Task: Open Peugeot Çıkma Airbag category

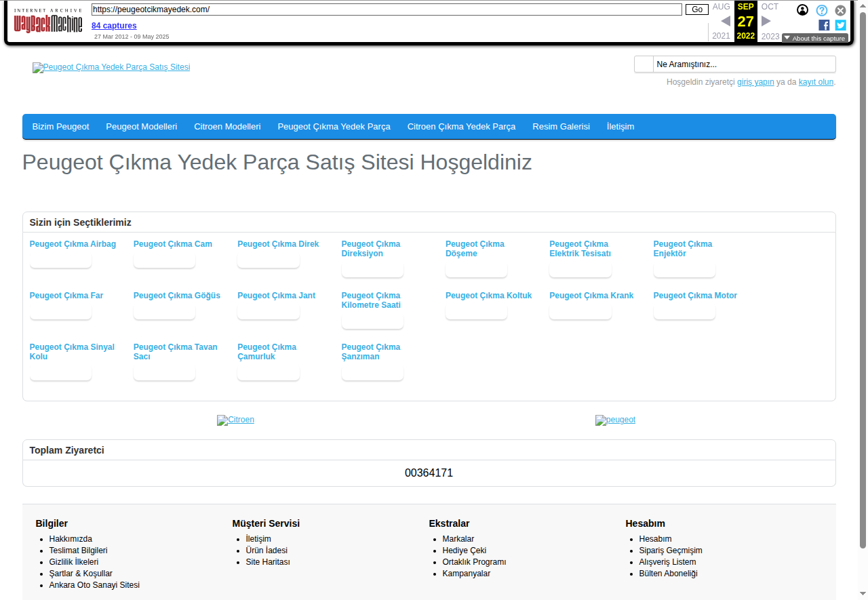Action: point(73,244)
